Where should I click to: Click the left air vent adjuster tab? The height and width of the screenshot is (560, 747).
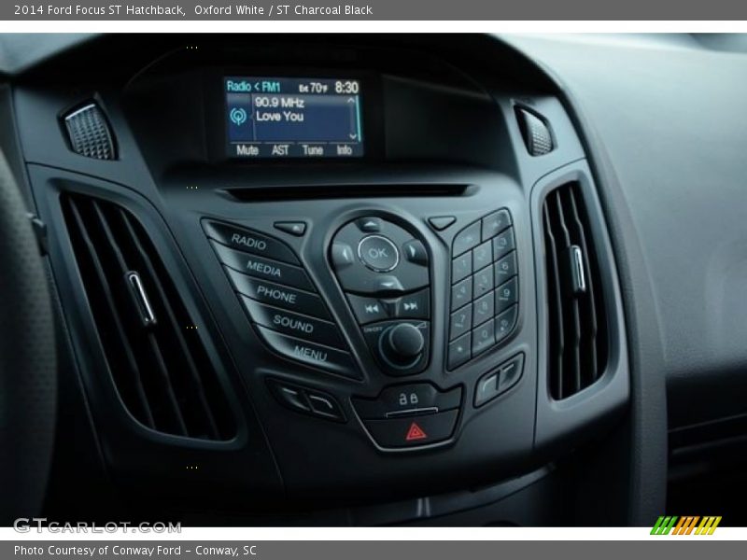click(x=141, y=299)
